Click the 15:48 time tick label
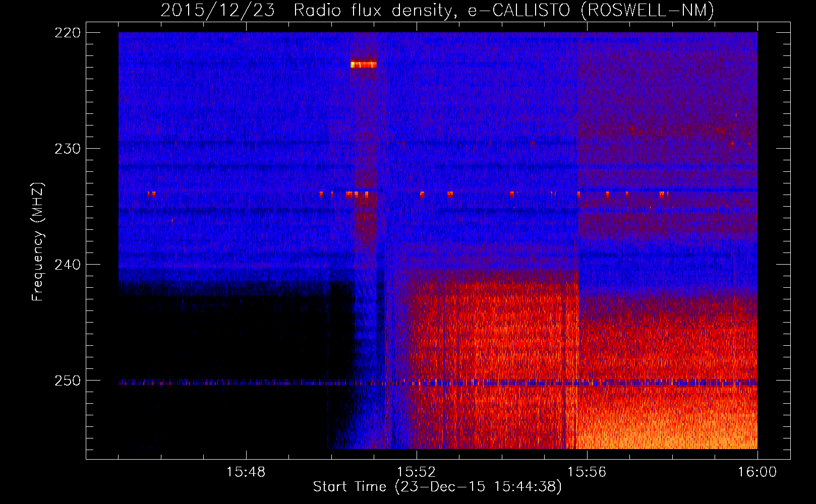The height and width of the screenshot is (504, 816). pyautogui.click(x=246, y=472)
